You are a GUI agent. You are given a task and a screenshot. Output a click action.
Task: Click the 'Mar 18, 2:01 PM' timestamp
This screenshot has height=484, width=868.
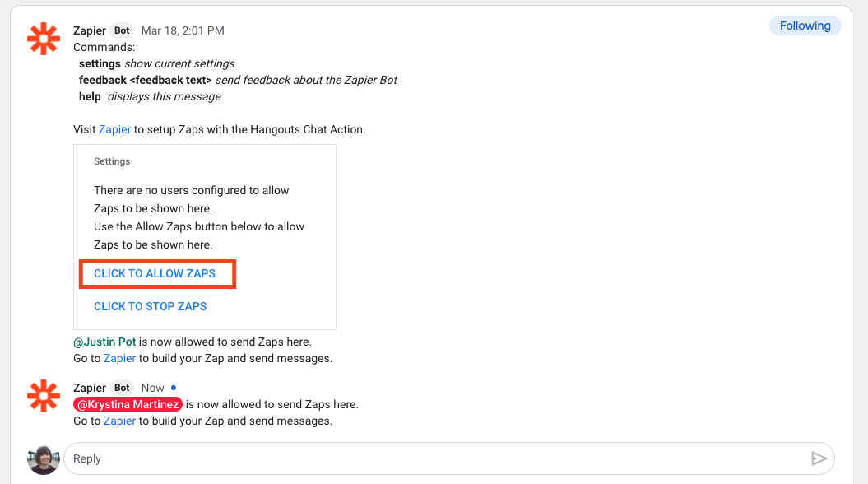pyautogui.click(x=183, y=31)
